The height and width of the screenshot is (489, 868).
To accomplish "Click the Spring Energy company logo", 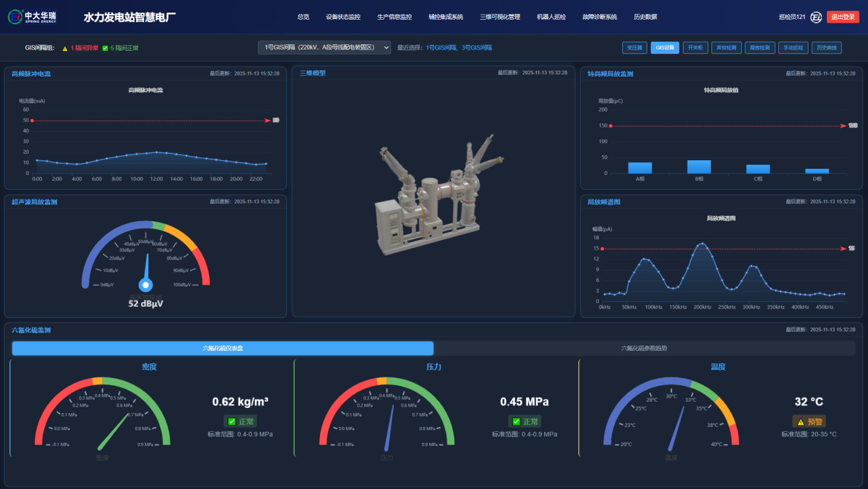I will [x=32, y=17].
